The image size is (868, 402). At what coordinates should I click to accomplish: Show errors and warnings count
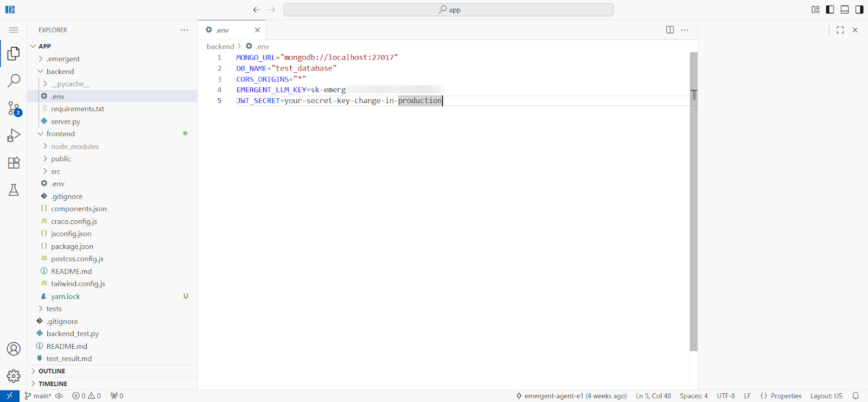(87, 396)
